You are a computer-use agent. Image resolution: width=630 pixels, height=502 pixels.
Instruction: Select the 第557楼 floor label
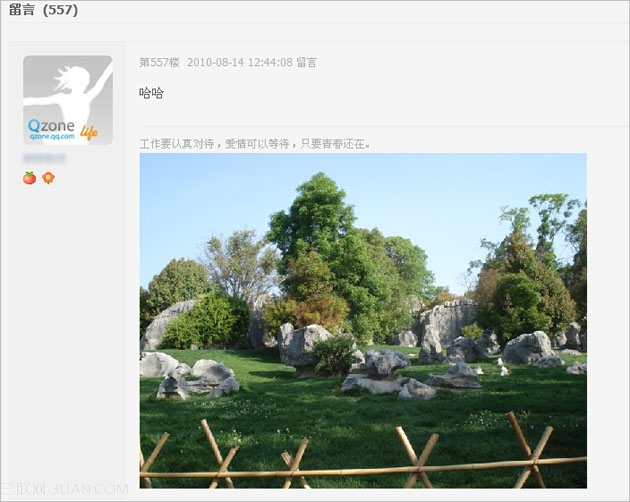coord(159,62)
